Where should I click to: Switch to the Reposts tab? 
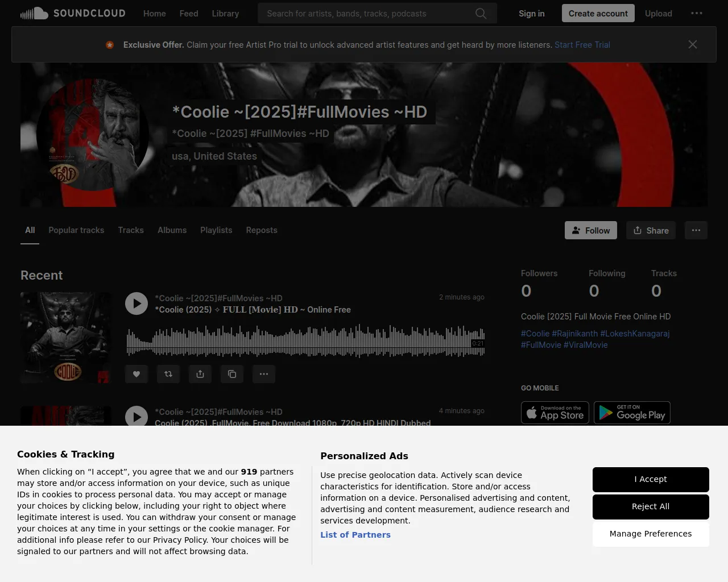point(262,230)
